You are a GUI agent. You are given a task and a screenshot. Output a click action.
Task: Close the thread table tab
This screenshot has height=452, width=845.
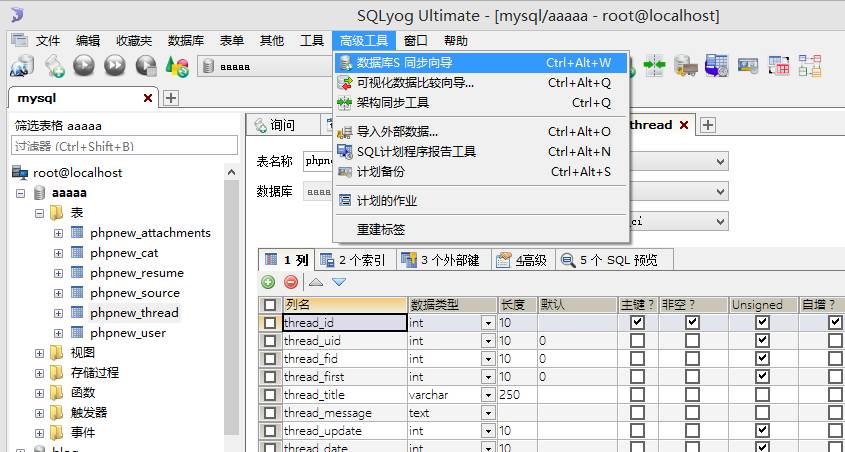(x=684, y=125)
